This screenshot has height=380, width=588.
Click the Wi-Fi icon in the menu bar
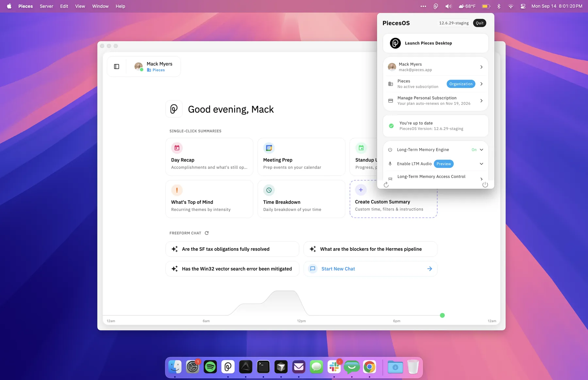[x=511, y=6]
